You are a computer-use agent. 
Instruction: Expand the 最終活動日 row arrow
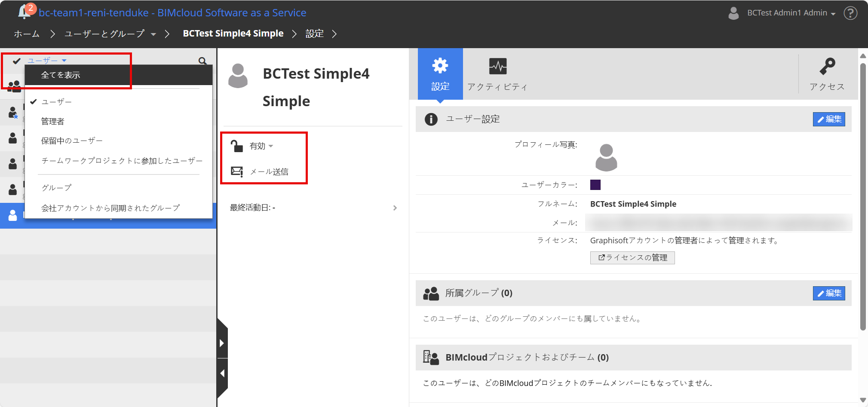[395, 208]
